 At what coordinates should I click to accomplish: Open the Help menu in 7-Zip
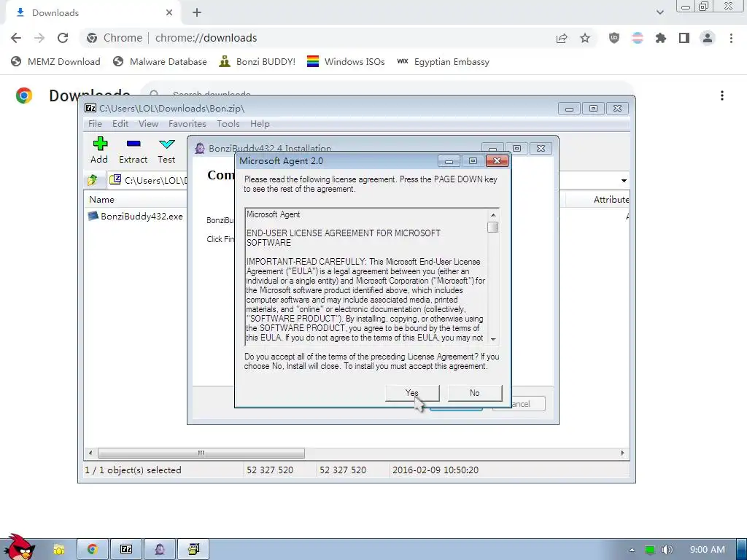pos(260,124)
